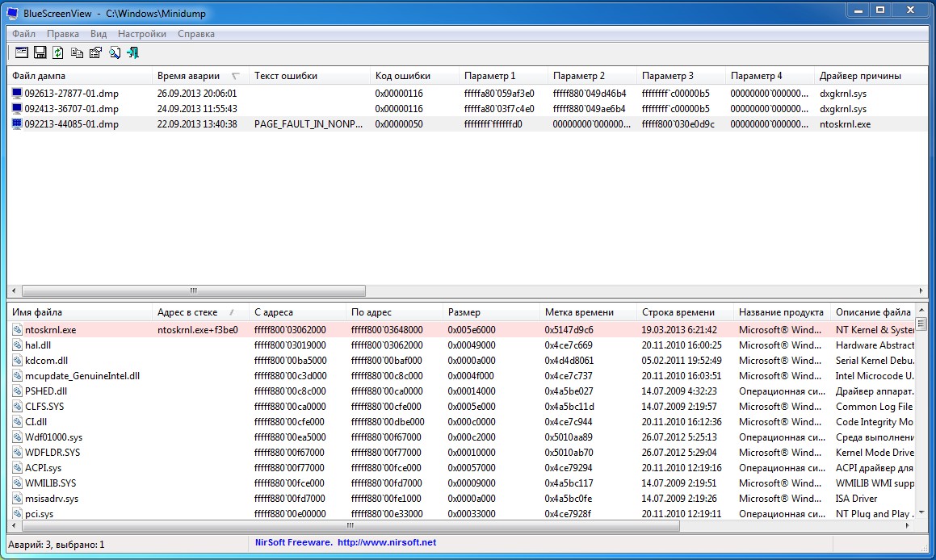Sort lower pane by Размер column header
Screen dimensions: 936x560
point(491,312)
